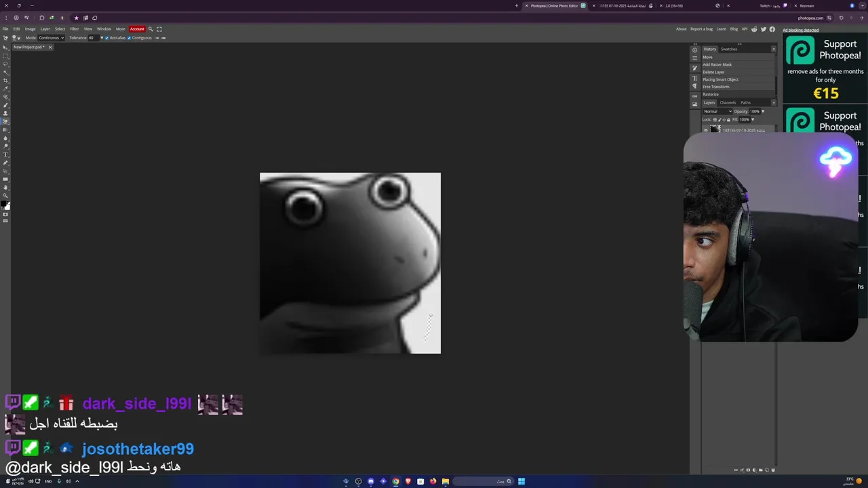
Task: Click the red Account button
Action: [x=137, y=28]
